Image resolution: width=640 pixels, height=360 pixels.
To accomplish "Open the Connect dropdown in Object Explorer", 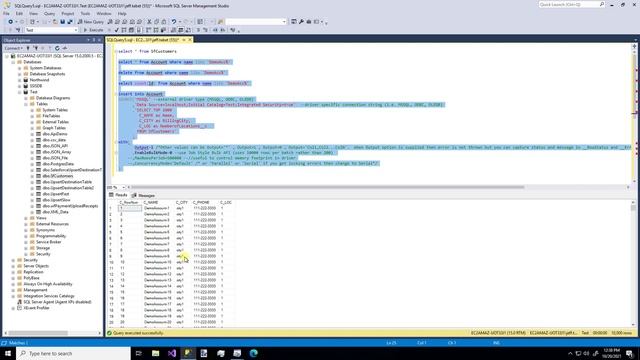I will coord(13,48).
